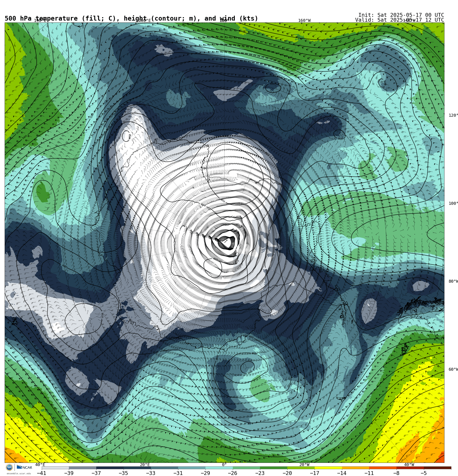Click the 20°W longitude label below map
Screen dimensions: 458x476
304,465
